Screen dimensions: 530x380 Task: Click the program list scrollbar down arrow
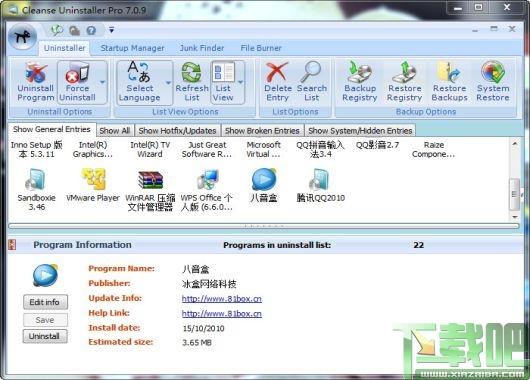point(515,216)
